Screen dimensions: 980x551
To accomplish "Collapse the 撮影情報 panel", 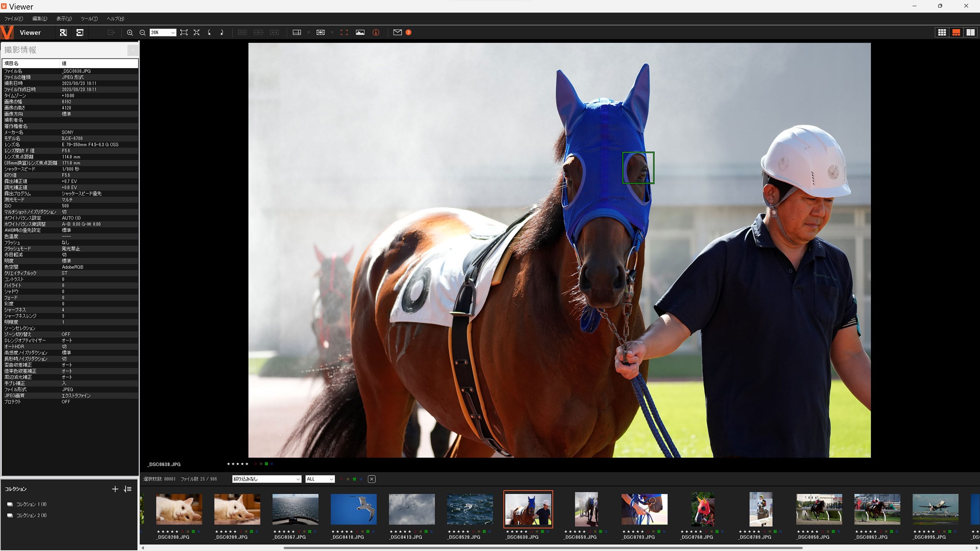I will point(132,50).
